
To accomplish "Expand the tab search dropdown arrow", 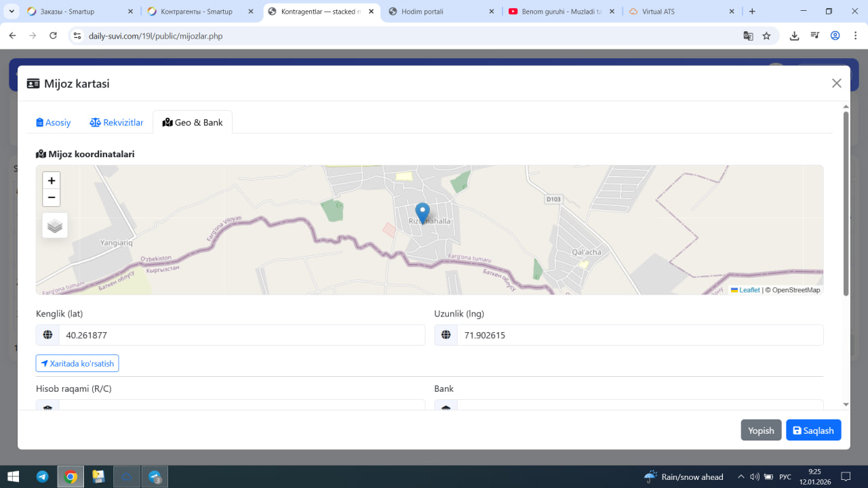I will click(12, 12).
